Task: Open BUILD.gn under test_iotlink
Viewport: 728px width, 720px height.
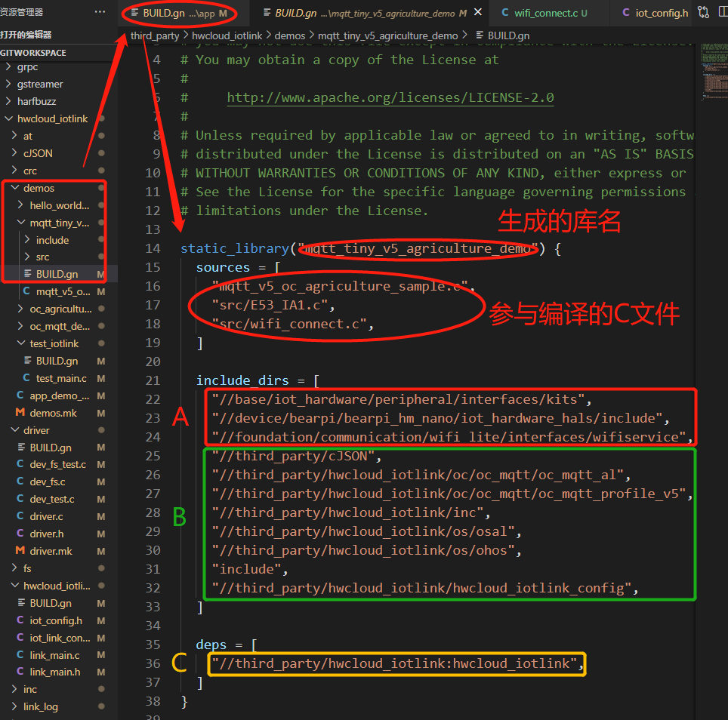Action: click(58, 361)
